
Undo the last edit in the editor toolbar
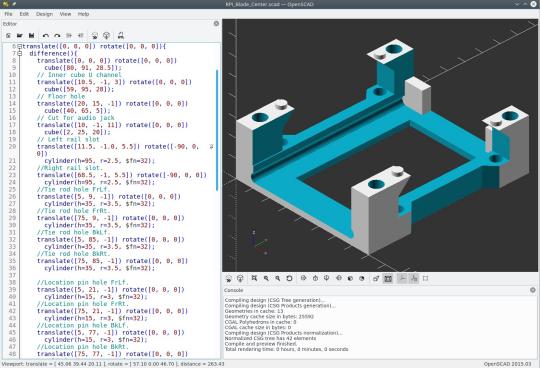point(45,35)
